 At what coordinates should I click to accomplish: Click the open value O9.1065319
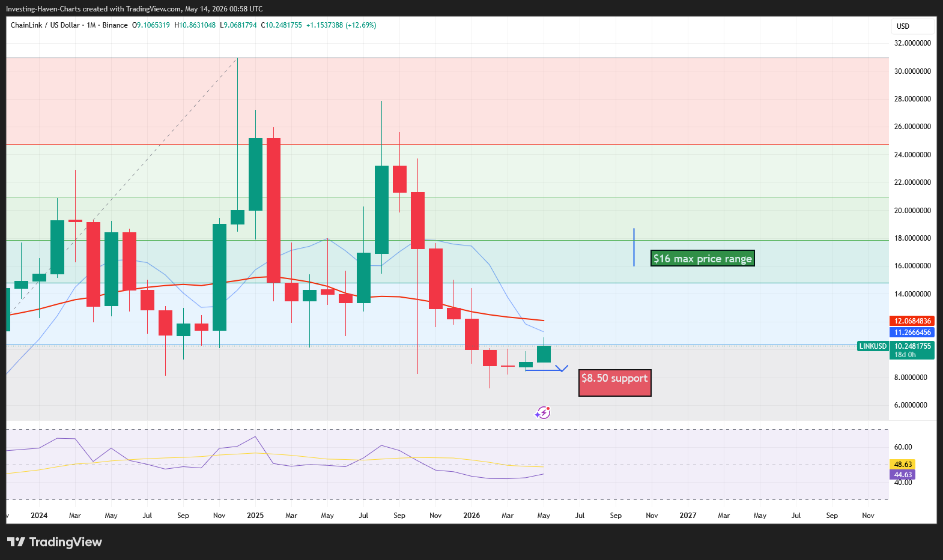tap(151, 25)
